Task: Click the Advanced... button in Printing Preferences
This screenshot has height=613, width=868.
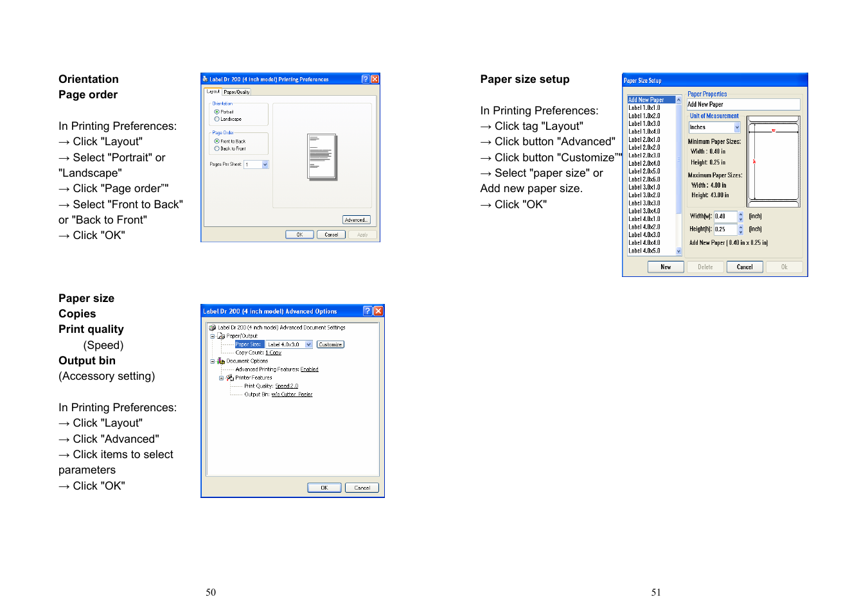Action: 357,220
